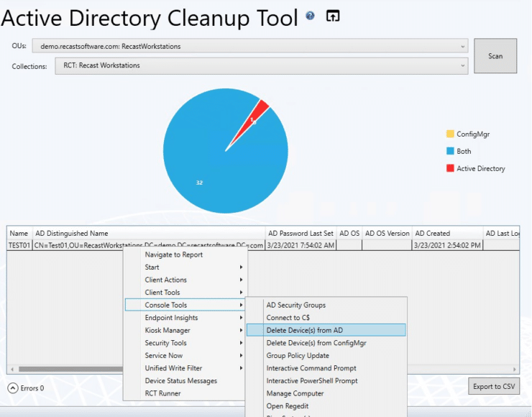Choose AD Security Groups from submenu

point(326,305)
